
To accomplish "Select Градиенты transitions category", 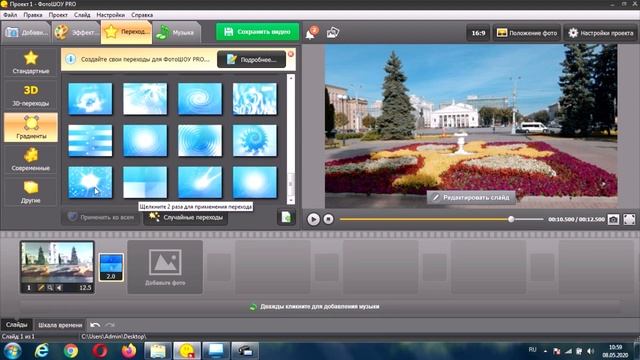I will pos(31,127).
